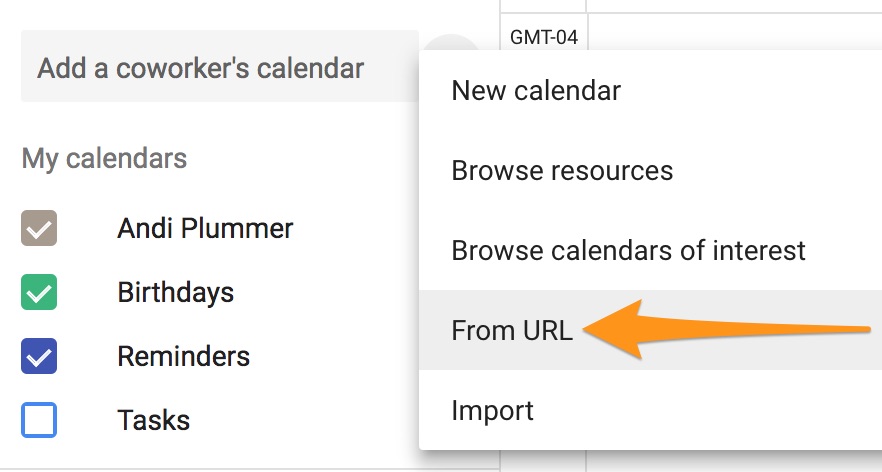Image resolution: width=882 pixels, height=472 pixels.
Task: Choose New calendar from the menu
Action: click(x=536, y=91)
